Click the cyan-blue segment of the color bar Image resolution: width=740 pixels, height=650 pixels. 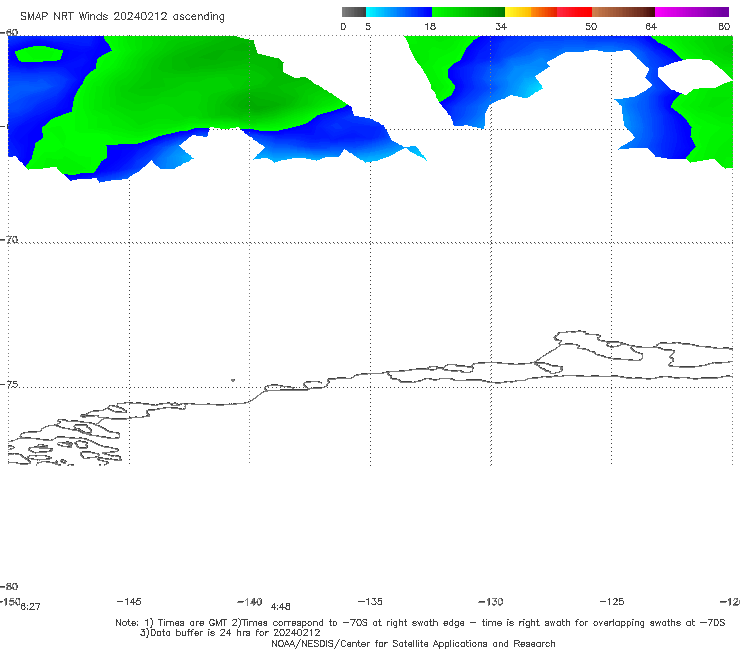pos(399,12)
